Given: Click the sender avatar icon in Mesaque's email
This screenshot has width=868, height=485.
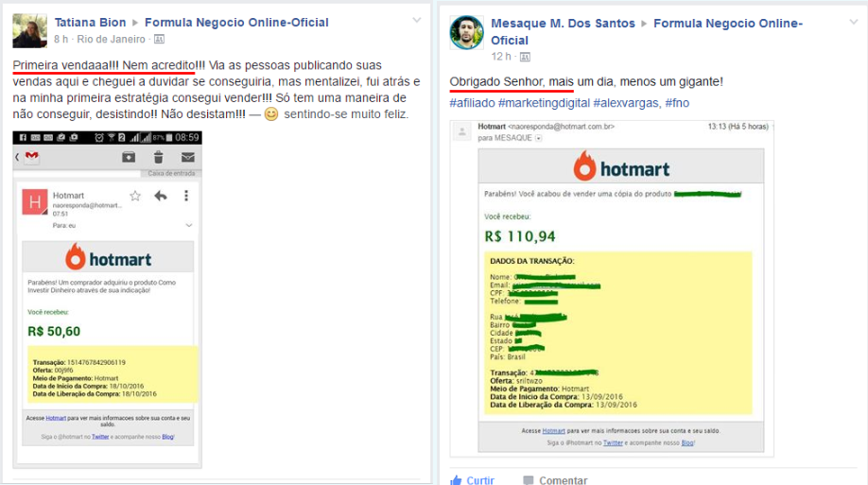Looking at the screenshot, I should pyautogui.click(x=461, y=131).
